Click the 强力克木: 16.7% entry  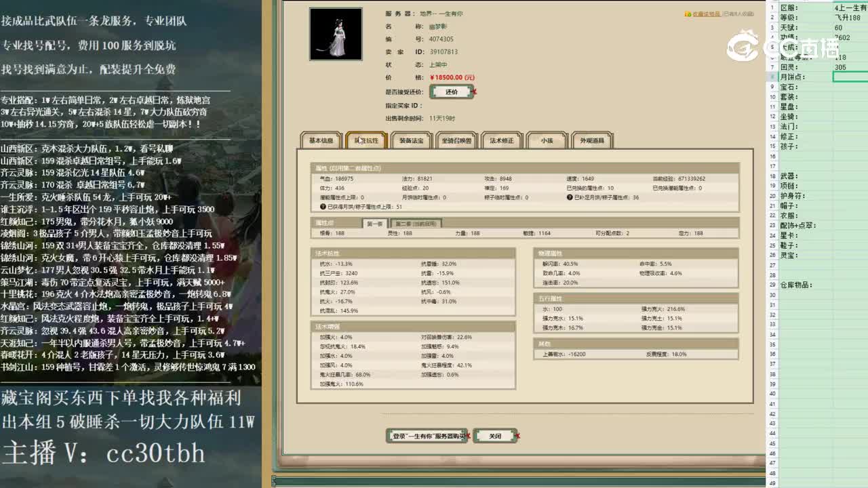(562, 328)
